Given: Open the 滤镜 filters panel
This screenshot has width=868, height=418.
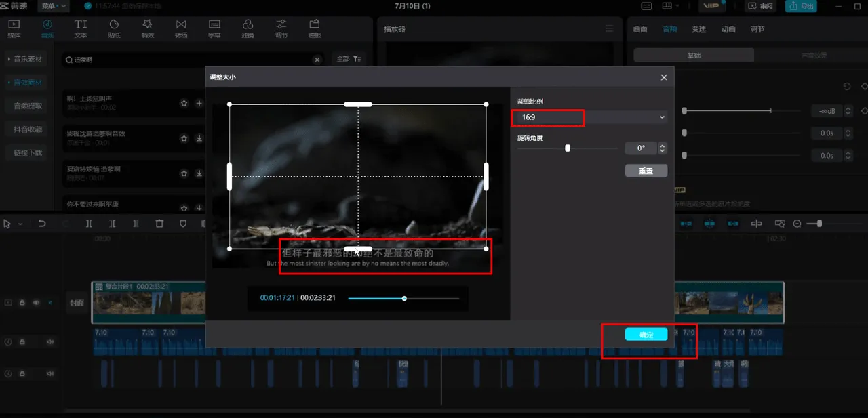Looking at the screenshot, I should pos(248,28).
